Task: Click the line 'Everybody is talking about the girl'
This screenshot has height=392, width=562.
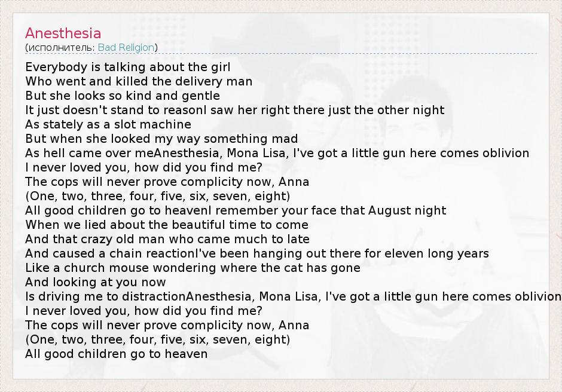Action: click(x=127, y=67)
